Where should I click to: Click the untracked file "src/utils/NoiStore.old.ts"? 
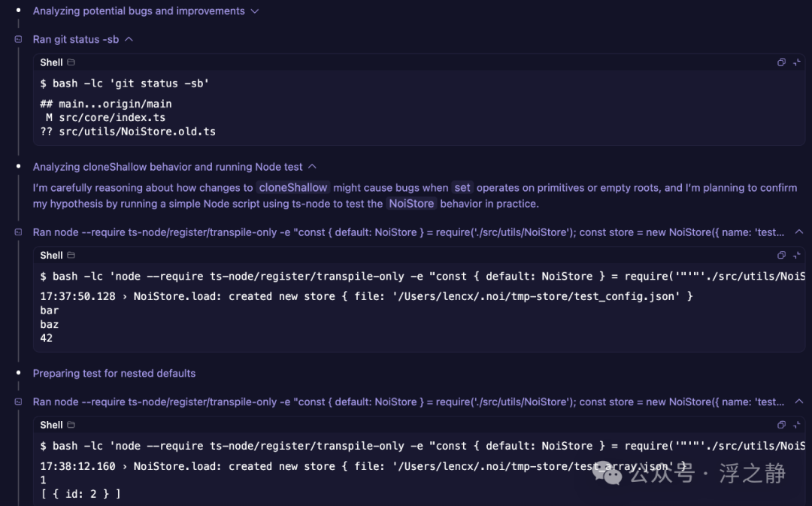[137, 132]
